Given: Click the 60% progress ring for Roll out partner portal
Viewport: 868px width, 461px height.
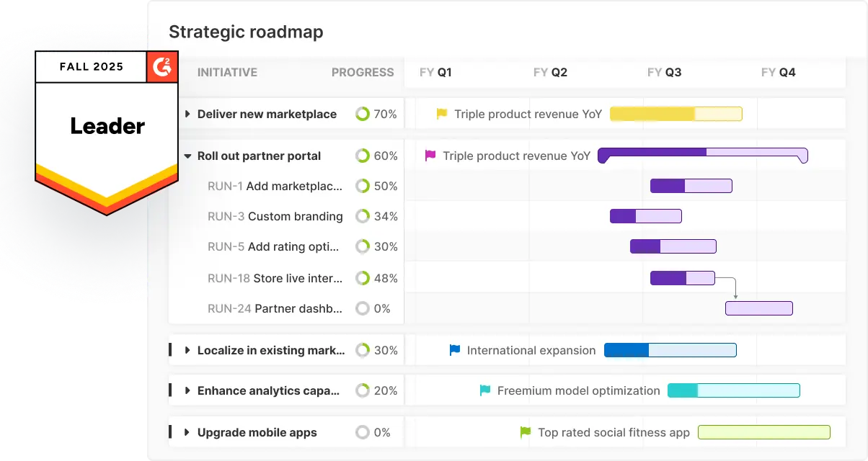Looking at the screenshot, I should pos(363,156).
